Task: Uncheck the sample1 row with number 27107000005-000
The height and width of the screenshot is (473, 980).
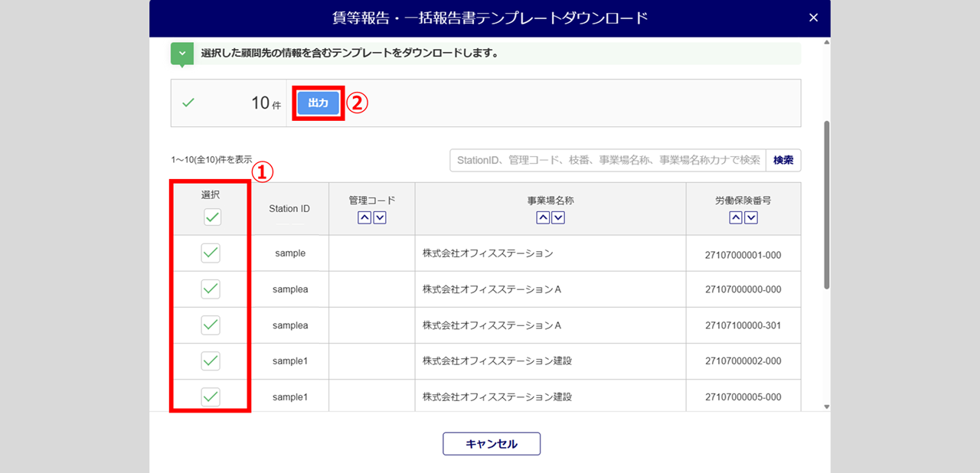Action: (211, 396)
